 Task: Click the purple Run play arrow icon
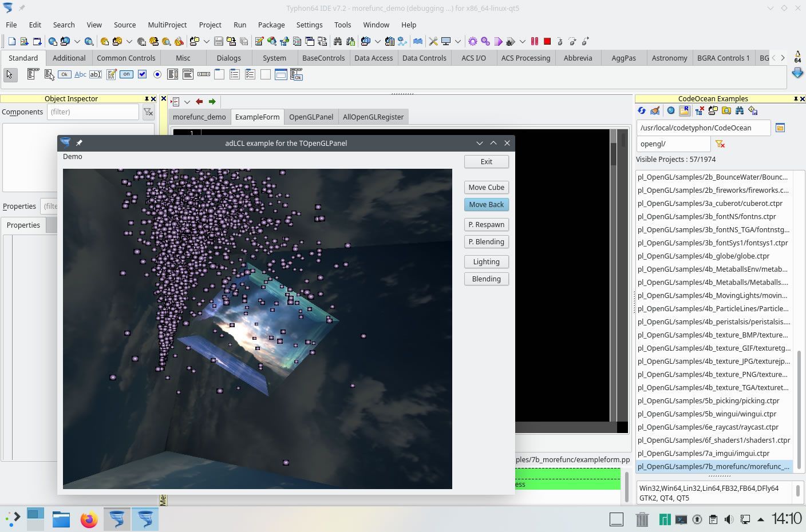pyautogui.click(x=498, y=41)
